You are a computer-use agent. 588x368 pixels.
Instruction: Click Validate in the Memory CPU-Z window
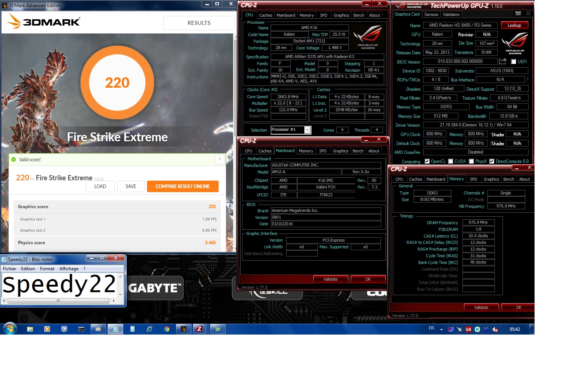[481, 307]
